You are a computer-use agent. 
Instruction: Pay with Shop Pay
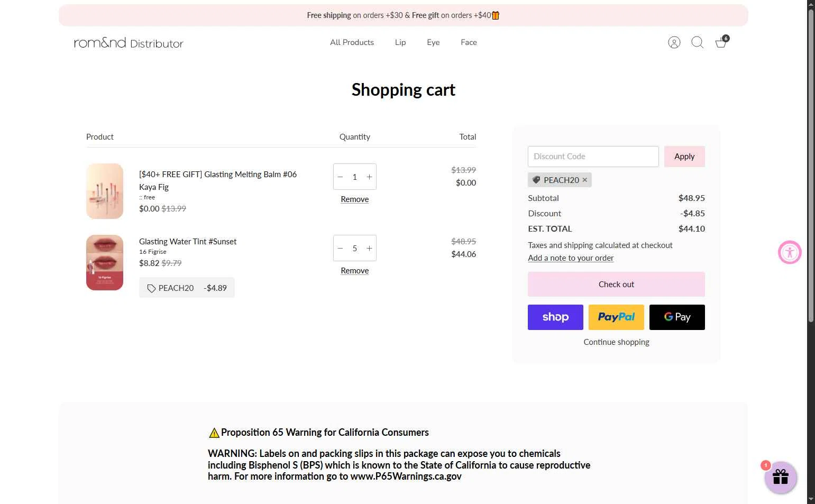555,317
